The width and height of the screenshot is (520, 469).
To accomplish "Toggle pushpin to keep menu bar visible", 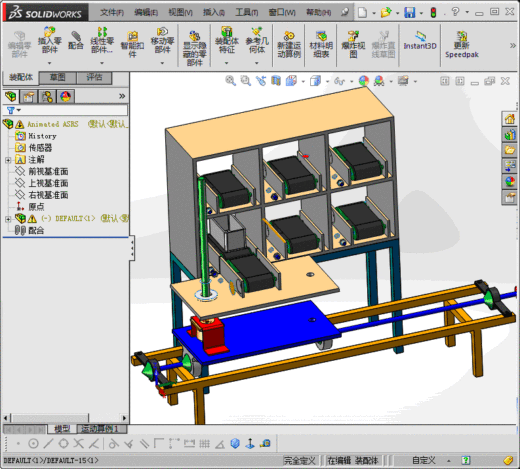I will click(x=345, y=12).
